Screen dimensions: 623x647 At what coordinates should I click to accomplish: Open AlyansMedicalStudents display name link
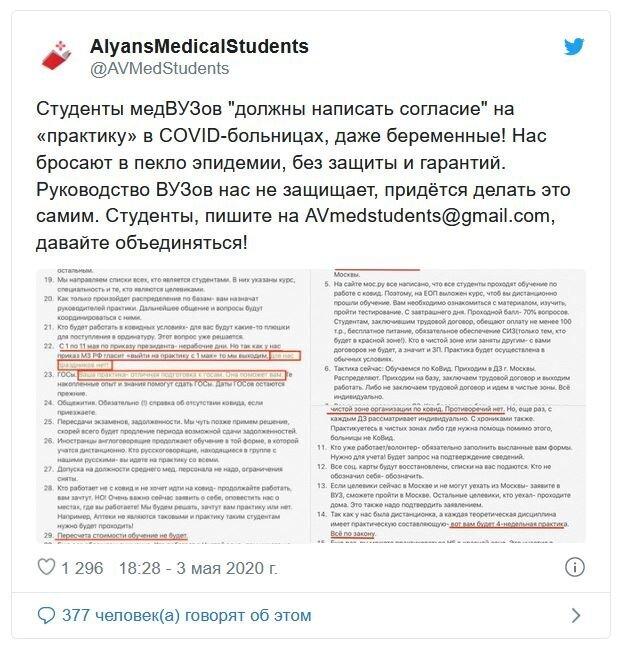199,46
